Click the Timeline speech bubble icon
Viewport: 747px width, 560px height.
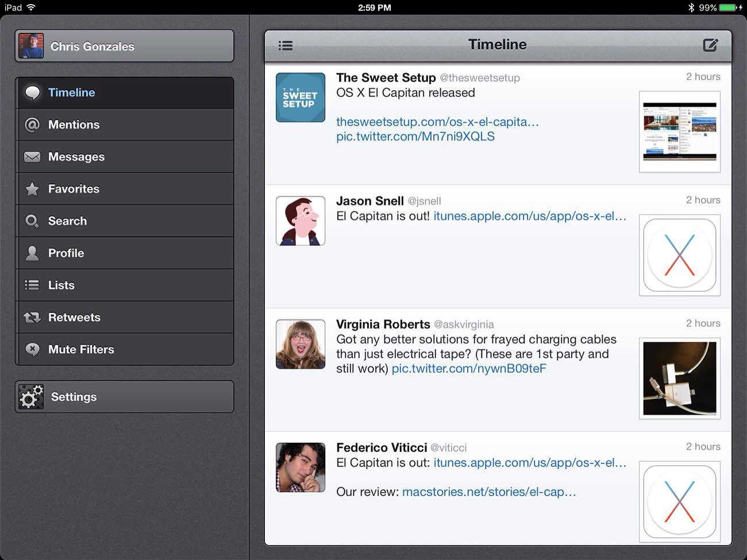tap(33, 92)
